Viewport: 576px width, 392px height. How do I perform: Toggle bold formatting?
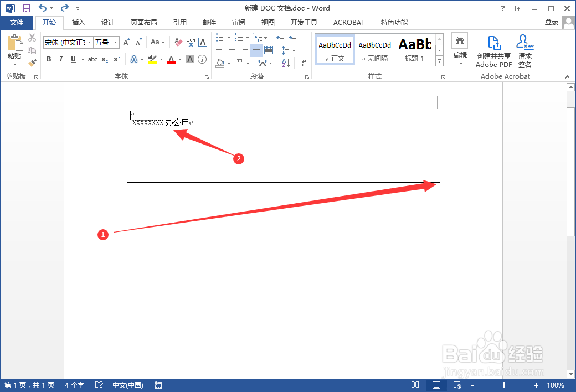(x=49, y=59)
